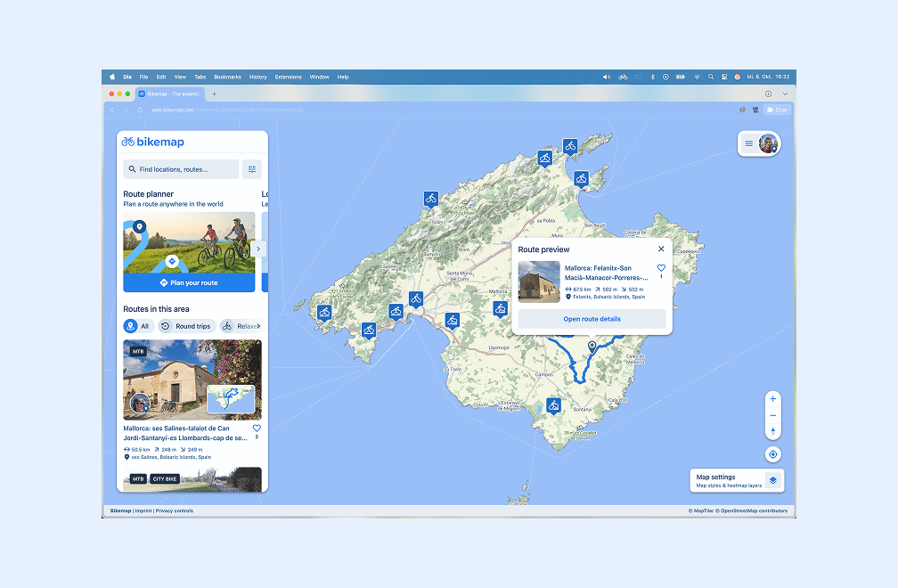This screenshot has width=898, height=588.
Task: Open map layers in Map settings
Action: pos(773,480)
